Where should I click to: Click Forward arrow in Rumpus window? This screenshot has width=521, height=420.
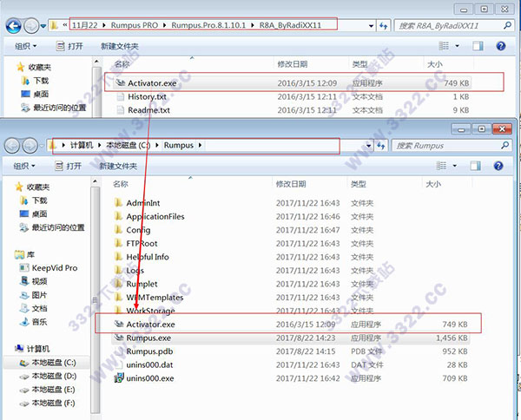[30, 146]
